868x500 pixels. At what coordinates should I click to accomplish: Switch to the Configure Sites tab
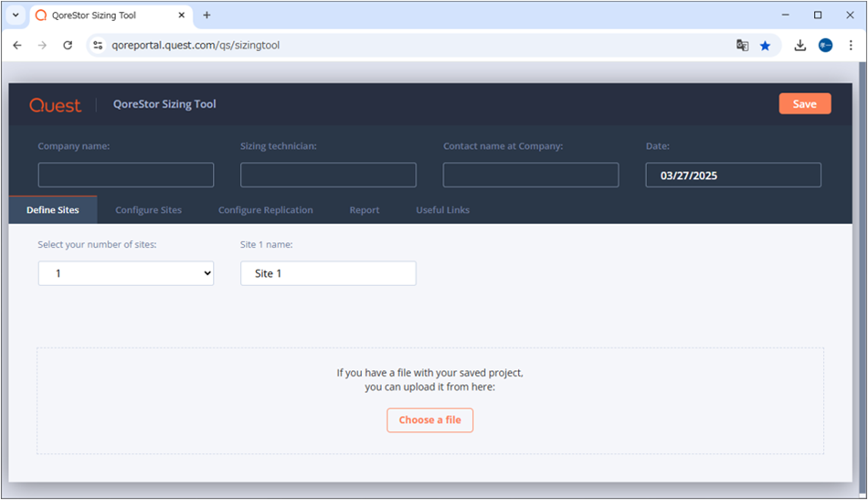148,210
